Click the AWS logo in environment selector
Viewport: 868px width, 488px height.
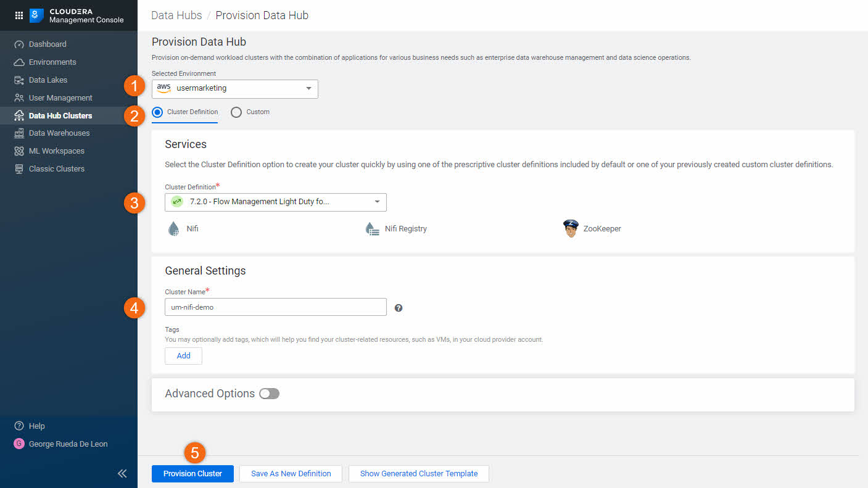[x=164, y=88]
